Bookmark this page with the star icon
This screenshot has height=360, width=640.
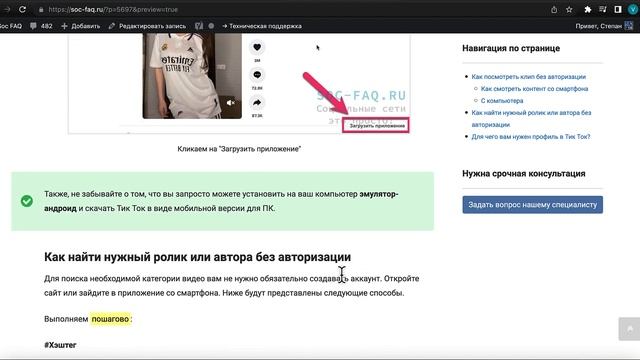(x=569, y=9)
